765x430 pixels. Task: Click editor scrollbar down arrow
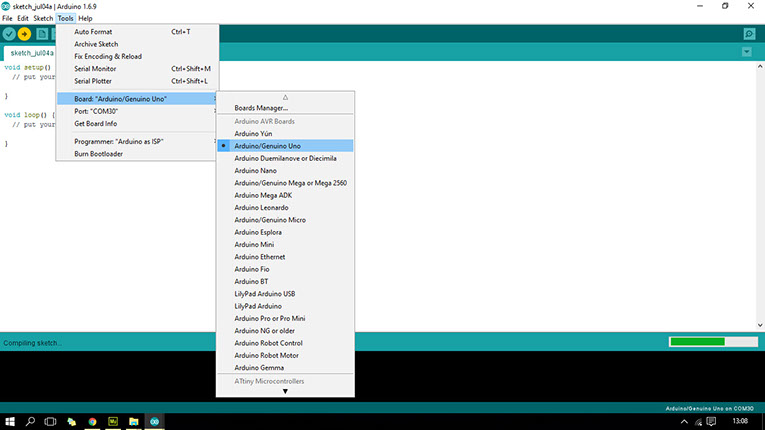(x=760, y=325)
